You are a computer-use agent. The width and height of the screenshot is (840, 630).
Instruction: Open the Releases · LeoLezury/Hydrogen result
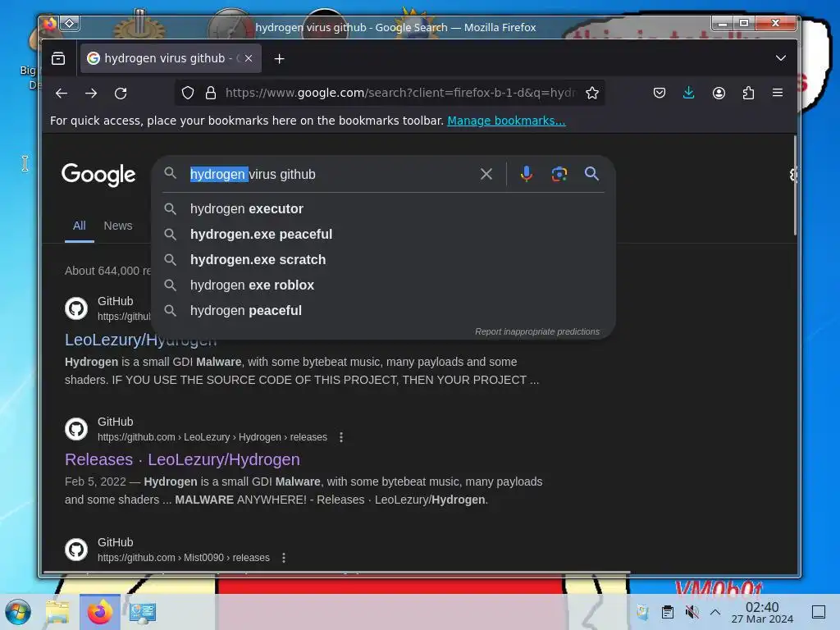[182, 459]
